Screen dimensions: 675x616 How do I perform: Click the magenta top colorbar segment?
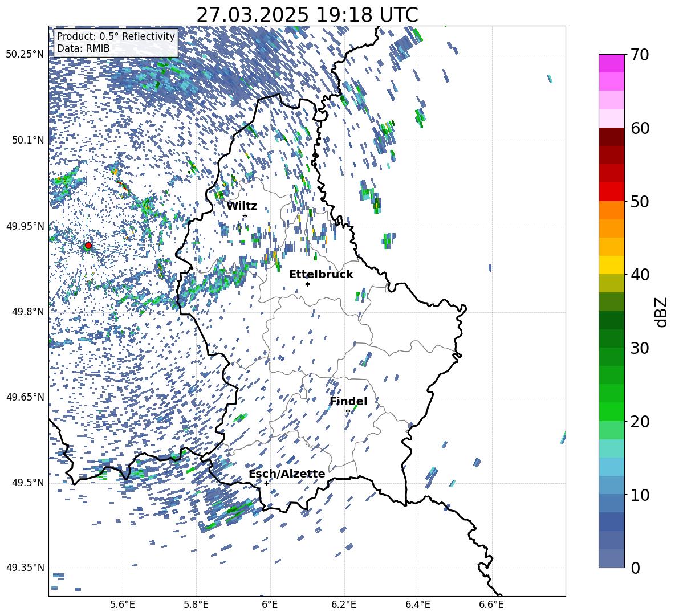[x=612, y=64]
